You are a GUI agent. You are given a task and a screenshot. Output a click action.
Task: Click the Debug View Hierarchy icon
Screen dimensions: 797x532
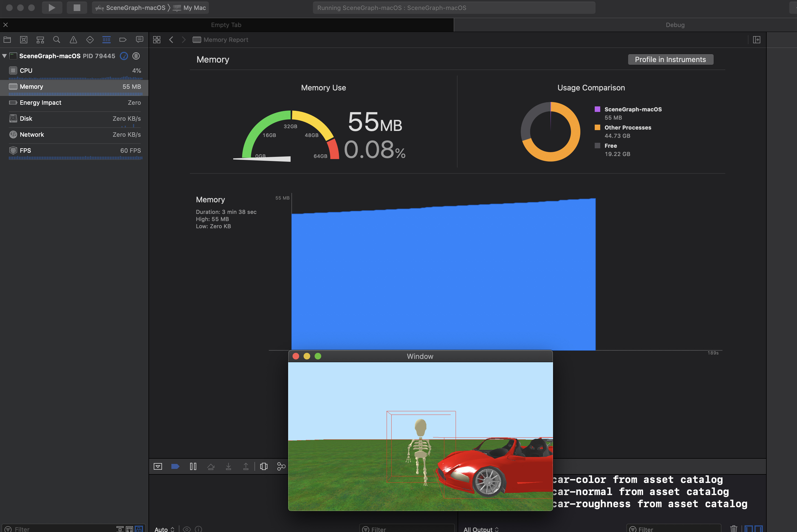[x=264, y=466]
